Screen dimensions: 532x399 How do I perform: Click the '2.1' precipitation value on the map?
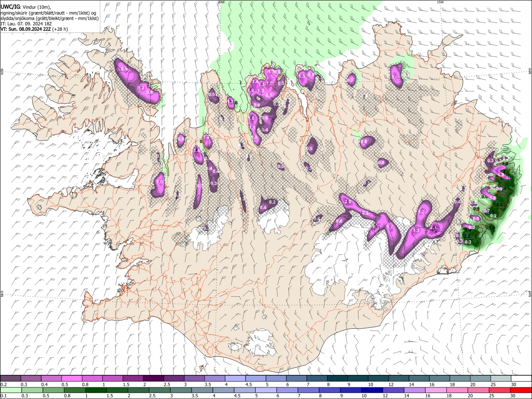(433, 228)
